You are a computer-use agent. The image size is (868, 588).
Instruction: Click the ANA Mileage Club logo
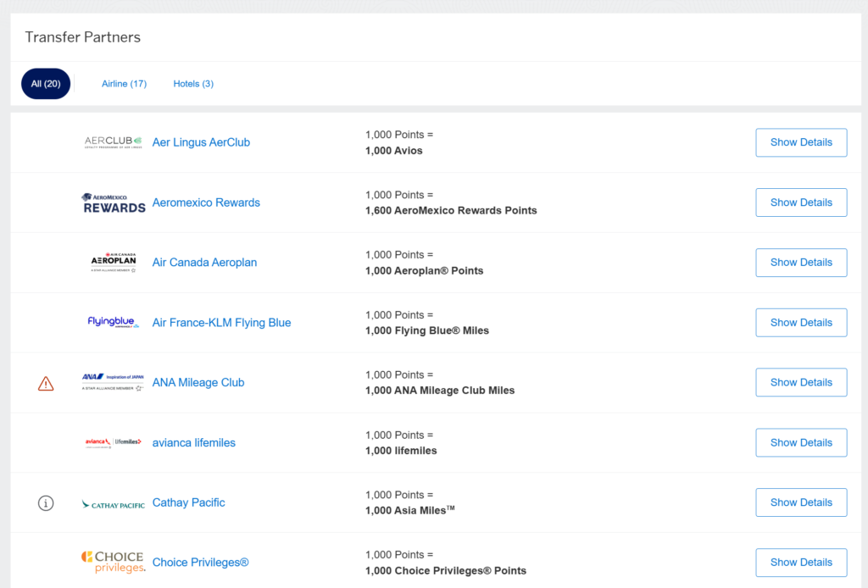pos(114,382)
